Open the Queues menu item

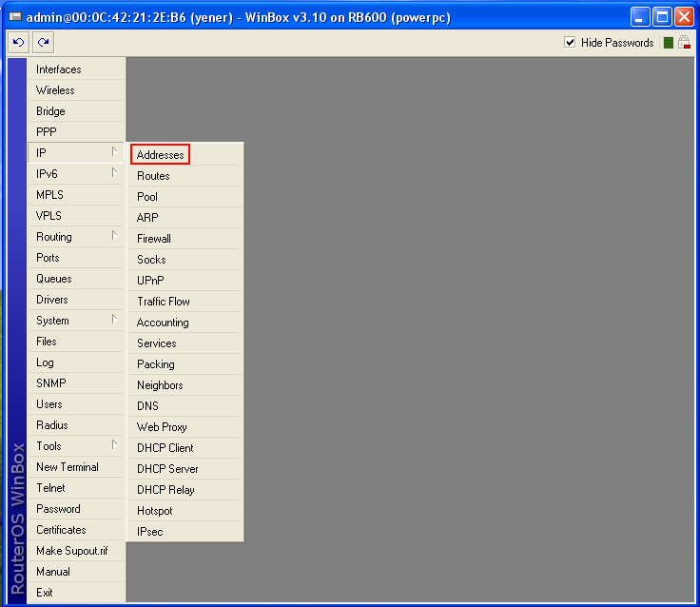[x=76, y=279]
